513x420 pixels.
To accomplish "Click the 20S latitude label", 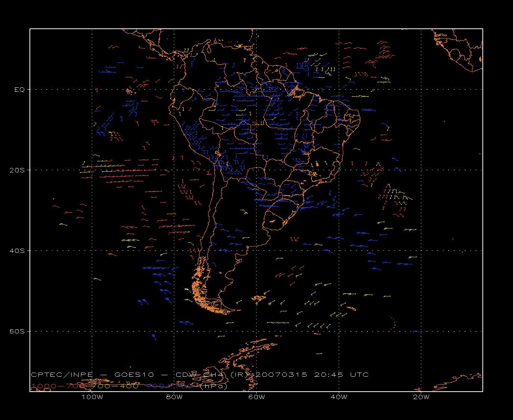I will (17, 170).
